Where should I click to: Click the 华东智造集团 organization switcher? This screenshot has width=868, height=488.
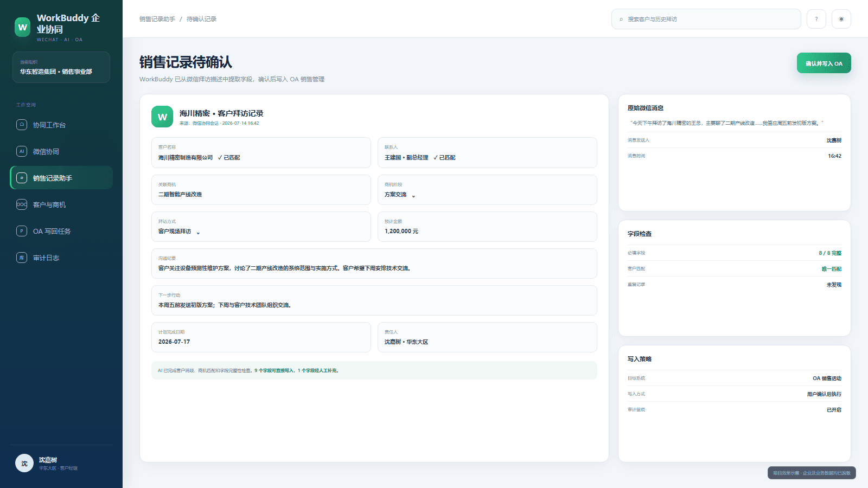[61, 67]
